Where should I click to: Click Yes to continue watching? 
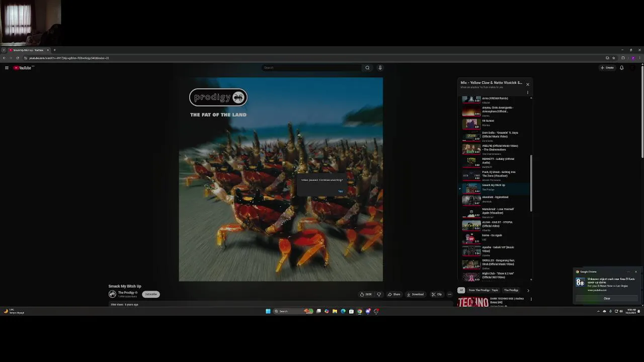click(x=341, y=191)
